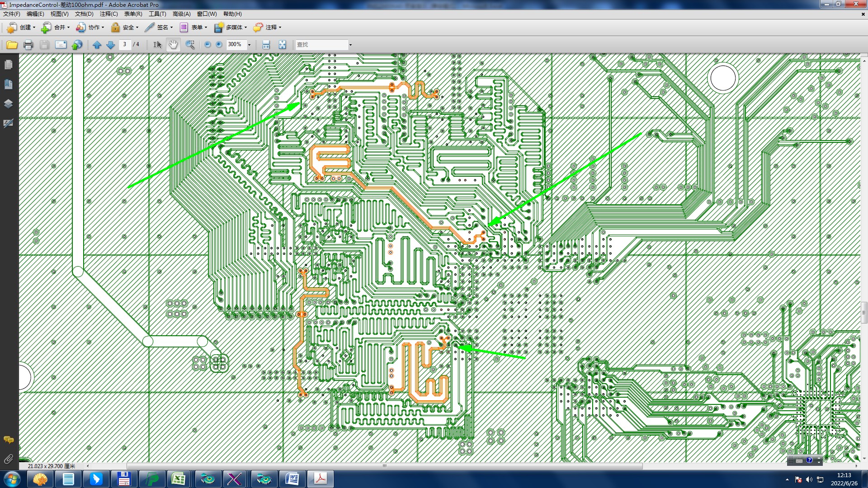Image resolution: width=868 pixels, height=488 pixels.
Task: Go to previous page with up arrow
Action: click(x=97, y=45)
